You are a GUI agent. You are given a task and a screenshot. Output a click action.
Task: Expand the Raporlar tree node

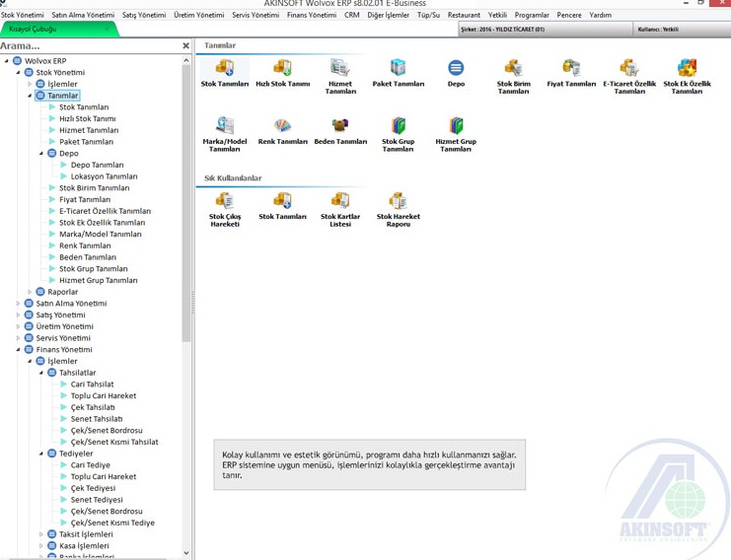(30, 292)
